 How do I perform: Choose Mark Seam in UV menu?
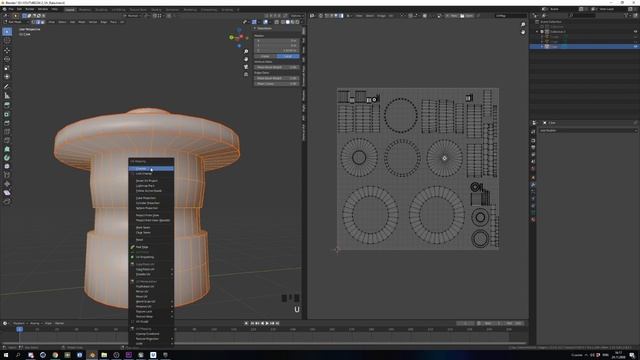click(x=151, y=227)
